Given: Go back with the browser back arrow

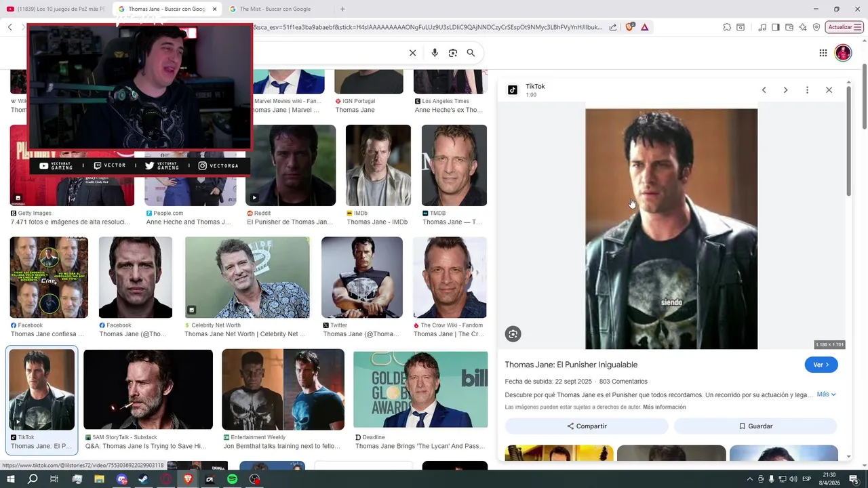Looking at the screenshot, I should click(10, 27).
